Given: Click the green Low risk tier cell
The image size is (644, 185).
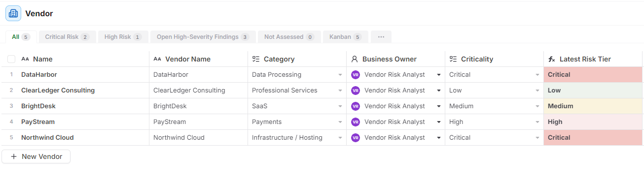Looking at the screenshot, I should 593,91.
